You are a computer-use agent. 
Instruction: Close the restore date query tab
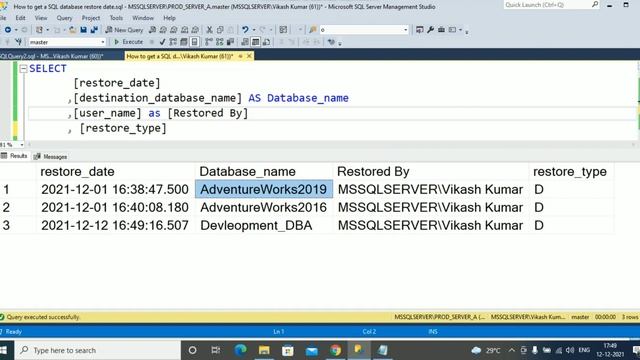click(x=249, y=56)
